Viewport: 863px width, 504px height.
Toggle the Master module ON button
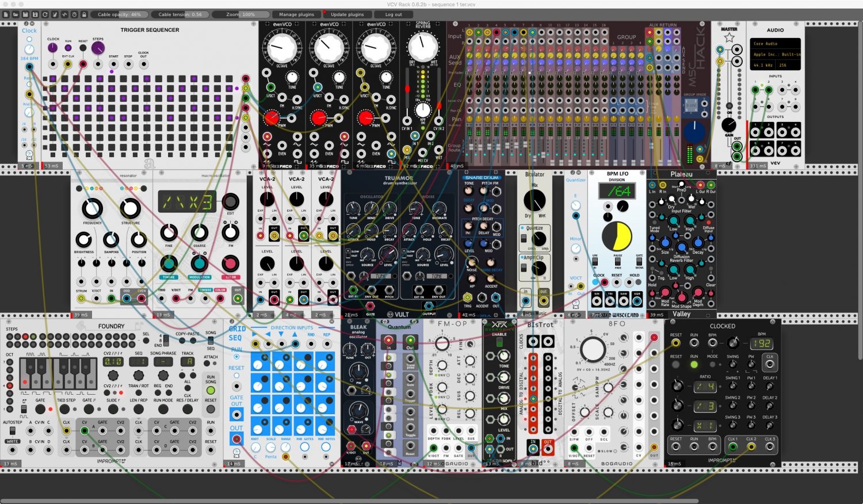point(729,105)
